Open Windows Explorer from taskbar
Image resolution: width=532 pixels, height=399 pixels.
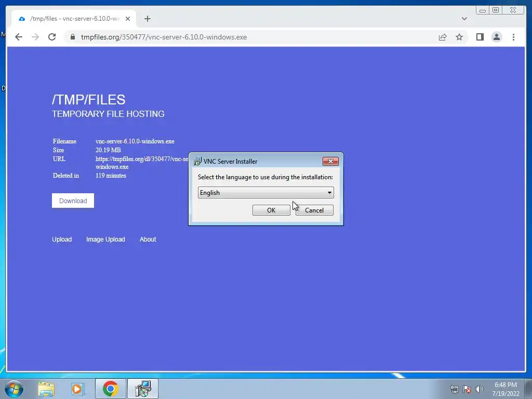pyautogui.click(x=46, y=389)
